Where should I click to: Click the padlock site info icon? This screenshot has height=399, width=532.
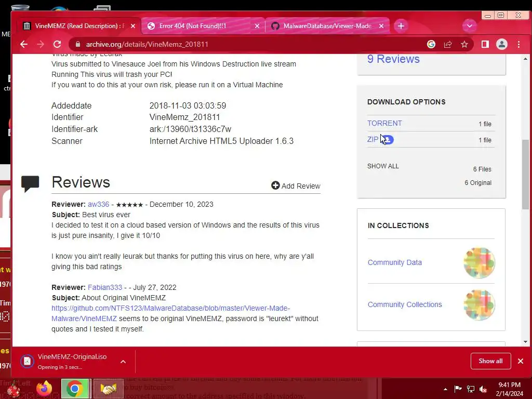pos(78,44)
